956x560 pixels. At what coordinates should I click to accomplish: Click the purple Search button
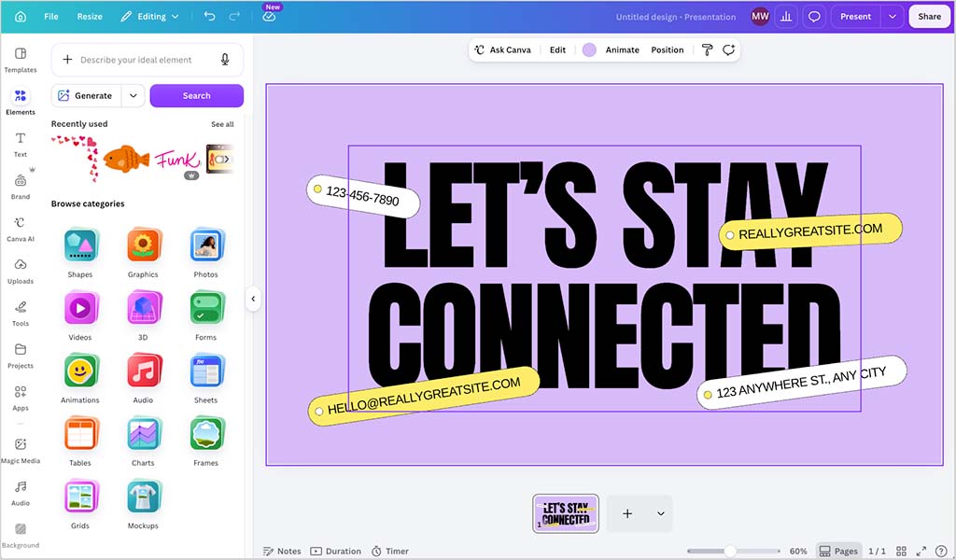pos(196,96)
